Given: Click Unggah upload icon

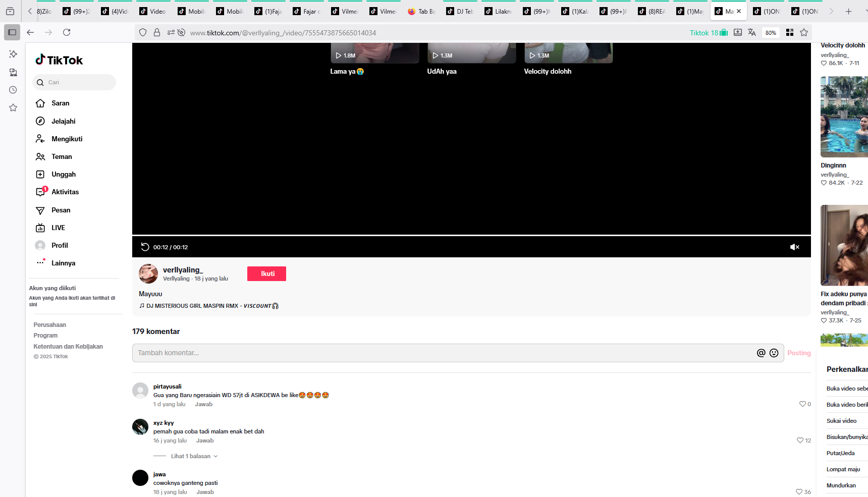Looking at the screenshot, I should (x=40, y=175).
